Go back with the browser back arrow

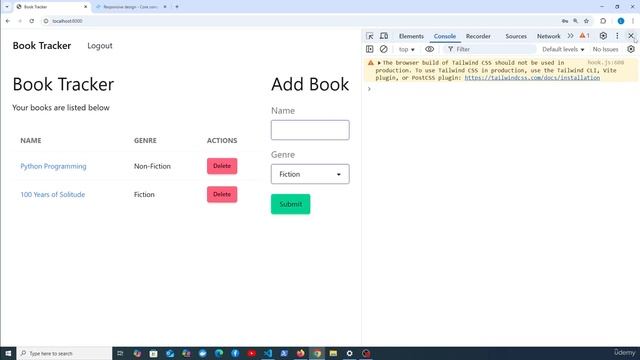pyautogui.click(x=8, y=21)
